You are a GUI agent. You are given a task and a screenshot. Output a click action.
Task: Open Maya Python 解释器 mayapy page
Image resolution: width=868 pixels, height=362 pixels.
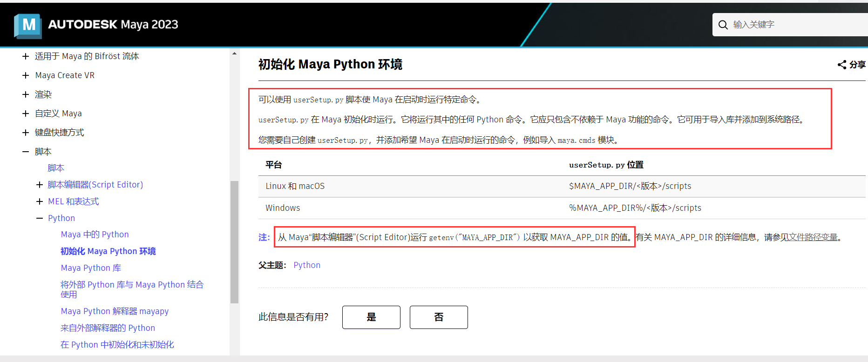tap(115, 311)
